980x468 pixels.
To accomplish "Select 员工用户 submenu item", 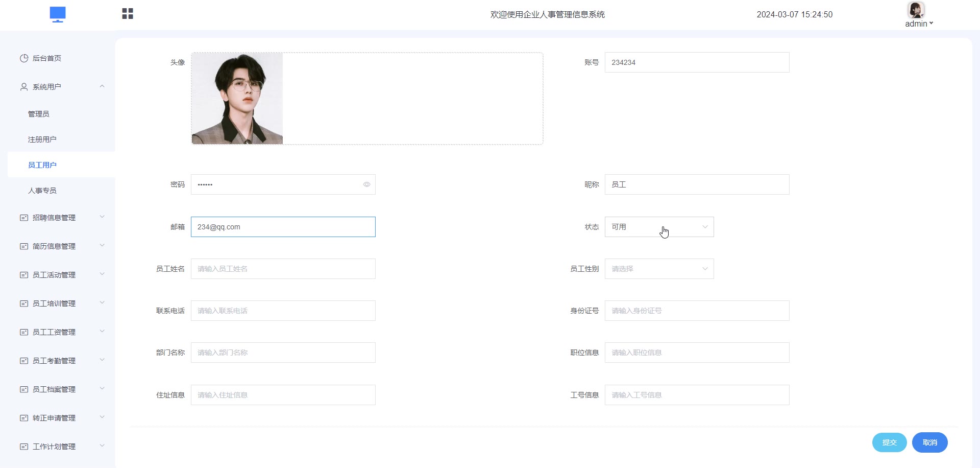I will click(61, 165).
